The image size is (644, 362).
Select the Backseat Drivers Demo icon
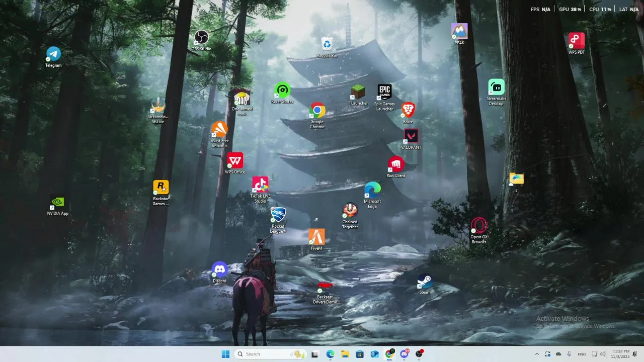[325, 292]
